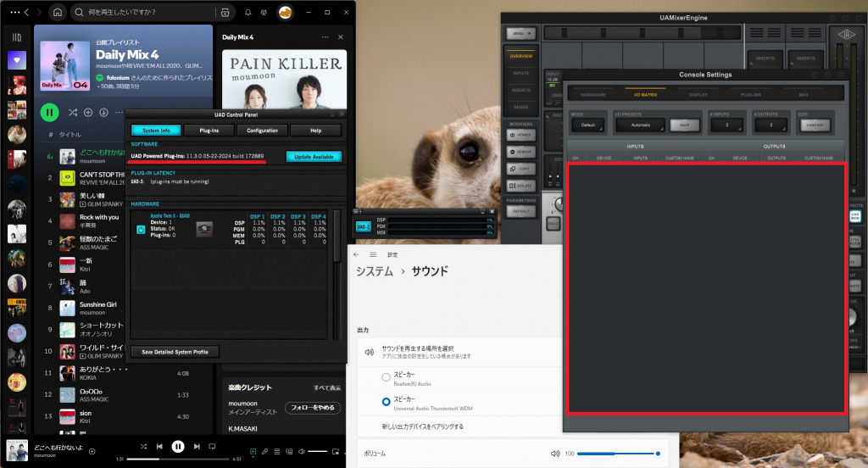The width and height of the screenshot is (868, 468).
Task: Click the Your Library icon
Action: [16, 37]
